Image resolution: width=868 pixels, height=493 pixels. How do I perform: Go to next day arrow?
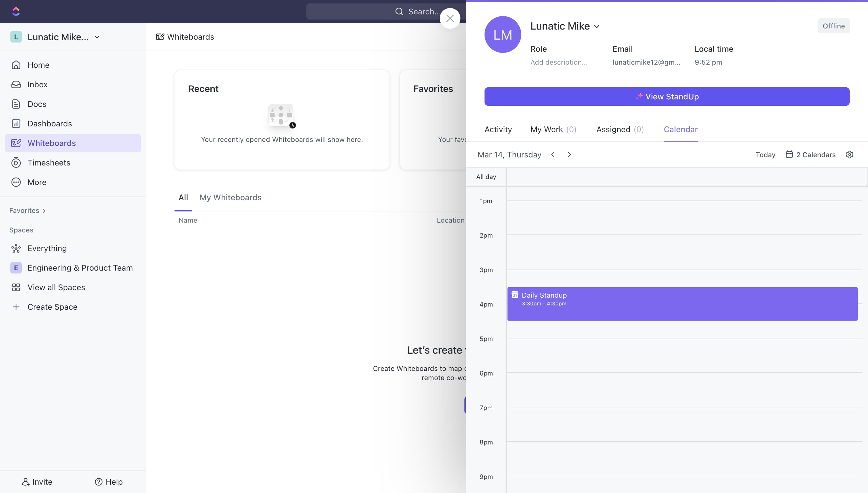tap(569, 155)
